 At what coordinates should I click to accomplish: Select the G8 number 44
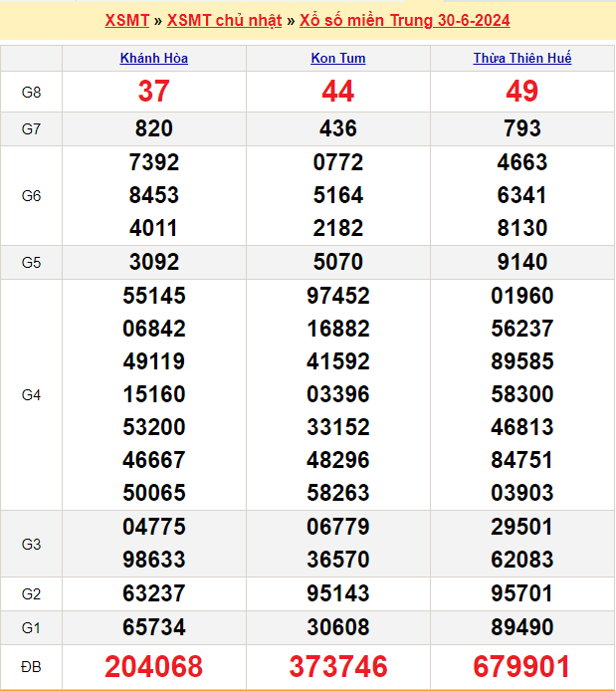338,92
